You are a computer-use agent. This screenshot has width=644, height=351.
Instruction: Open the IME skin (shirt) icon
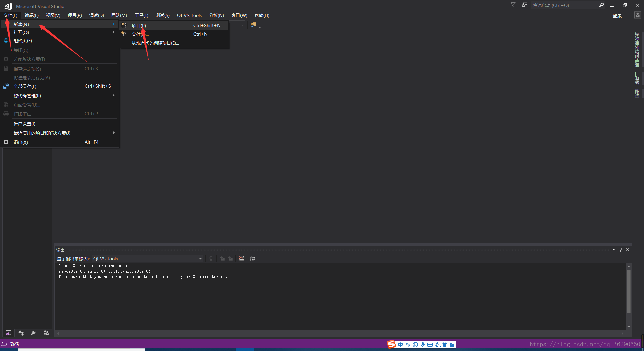pyautogui.click(x=445, y=345)
